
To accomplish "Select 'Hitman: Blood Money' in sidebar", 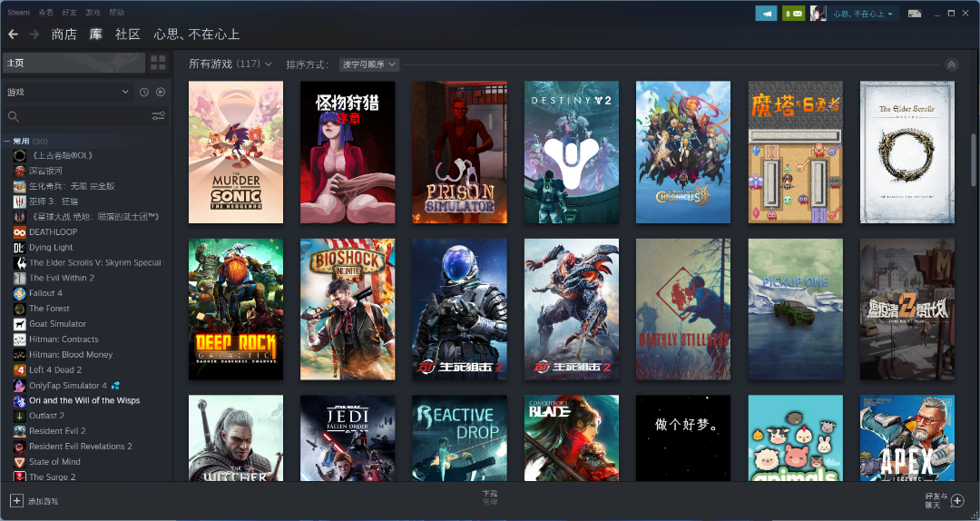I will 71,355.
